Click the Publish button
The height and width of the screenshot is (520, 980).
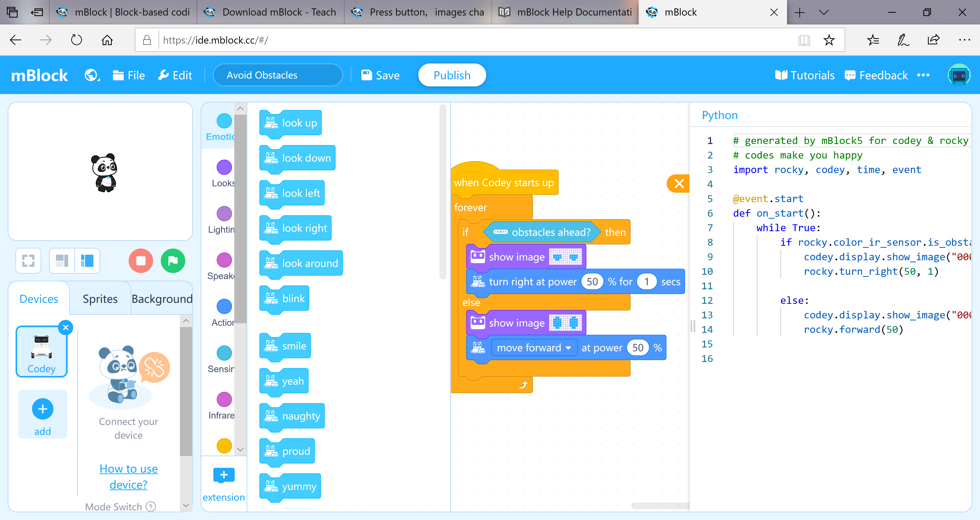coord(451,75)
